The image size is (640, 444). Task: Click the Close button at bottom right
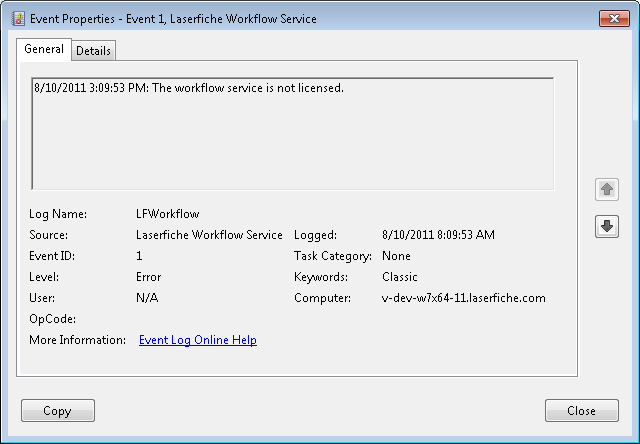(x=581, y=411)
